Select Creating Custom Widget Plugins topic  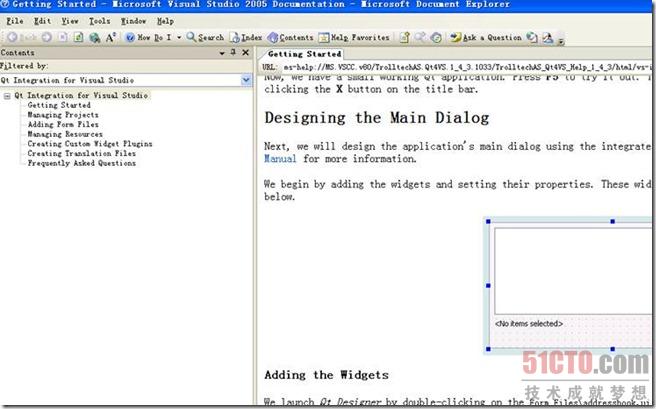click(90, 143)
